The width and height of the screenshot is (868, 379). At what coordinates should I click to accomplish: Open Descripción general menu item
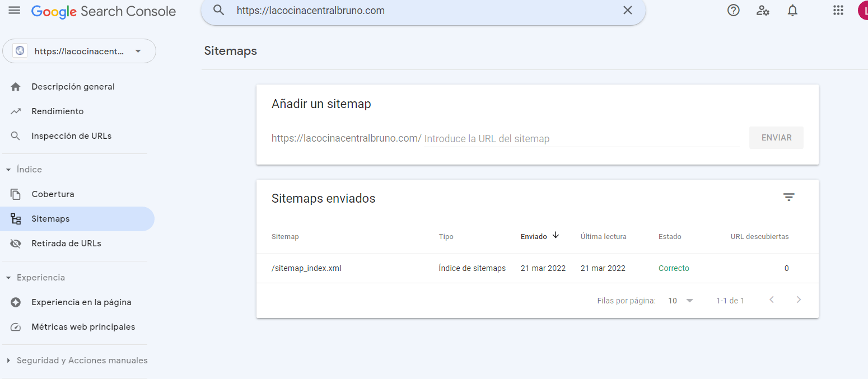[x=77, y=87]
